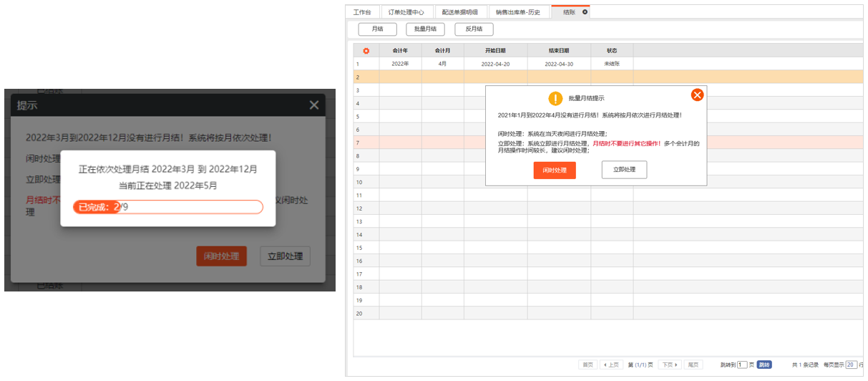Click the 状态 column header
The width and height of the screenshot is (868, 381).
[612, 51]
